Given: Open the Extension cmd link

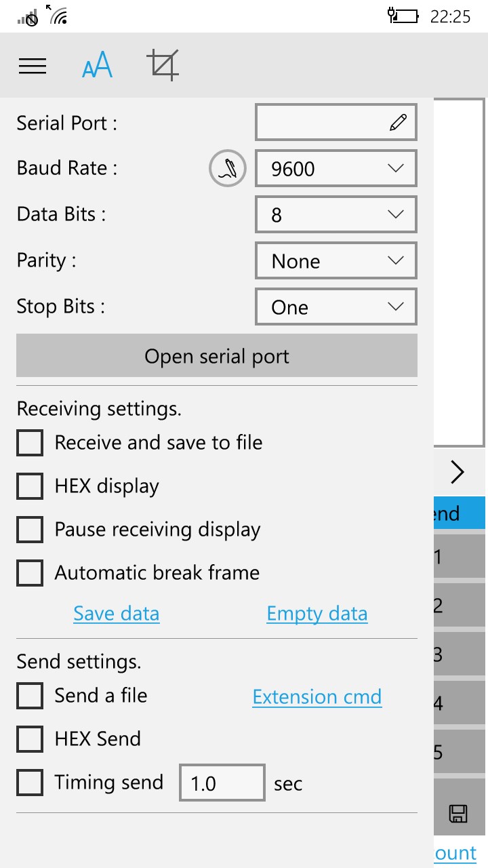Looking at the screenshot, I should [x=317, y=697].
